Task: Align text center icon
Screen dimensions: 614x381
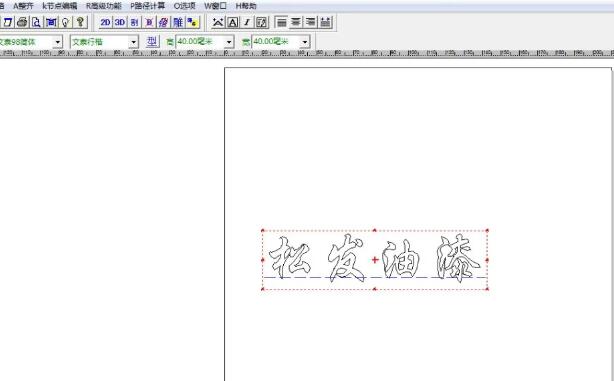Action: tap(296, 22)
